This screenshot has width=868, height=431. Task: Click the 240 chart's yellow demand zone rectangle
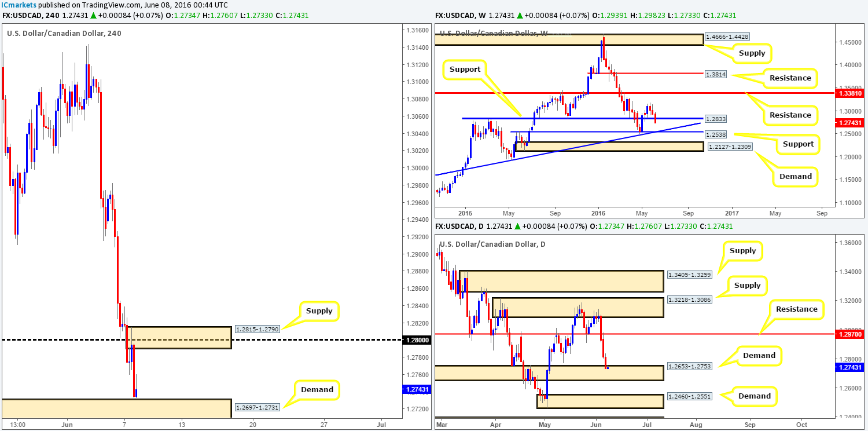click(116, 408)
